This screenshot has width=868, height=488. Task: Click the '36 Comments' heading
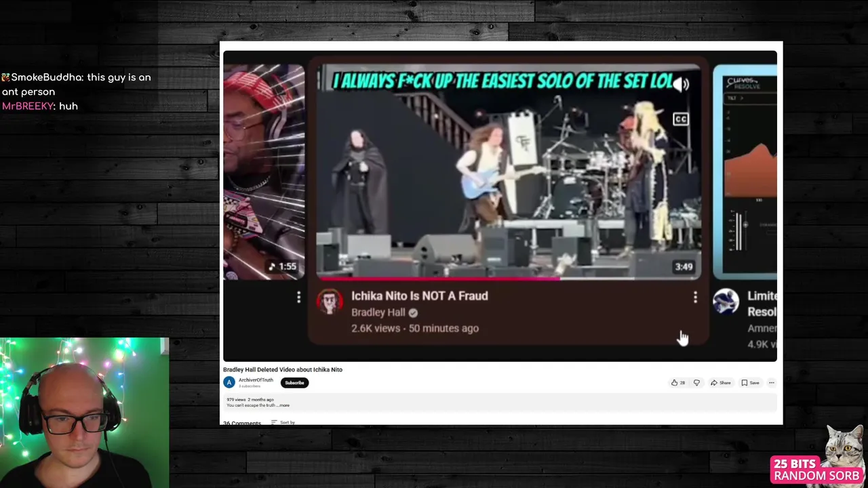(x=242, y=423)
